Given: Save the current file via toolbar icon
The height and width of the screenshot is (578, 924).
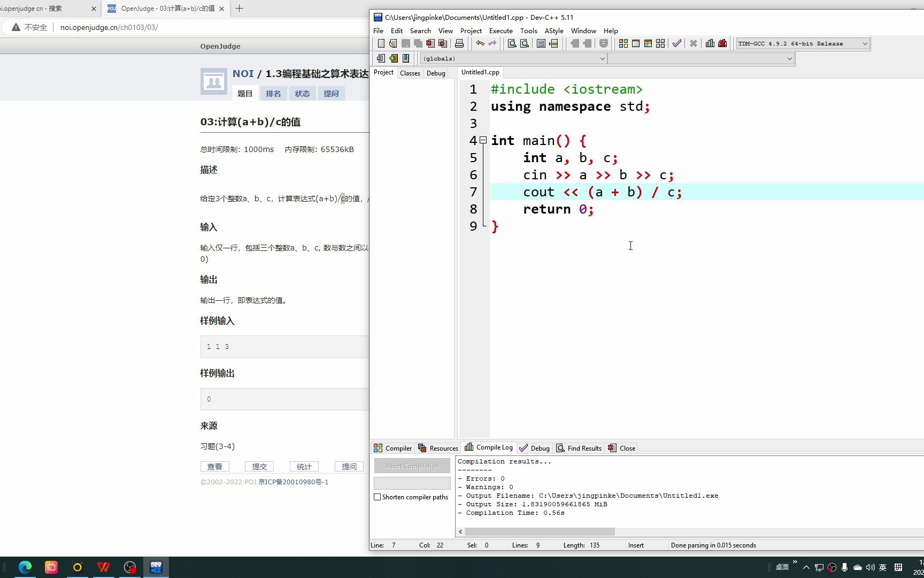Looking at the screenshot, I should pos(405,43).
